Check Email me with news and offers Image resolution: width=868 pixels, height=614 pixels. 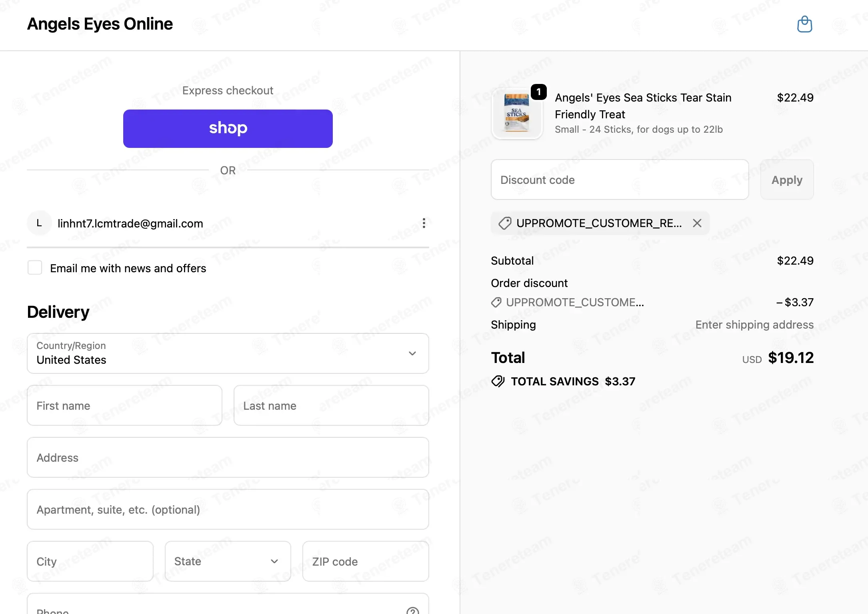click(35, 268)
